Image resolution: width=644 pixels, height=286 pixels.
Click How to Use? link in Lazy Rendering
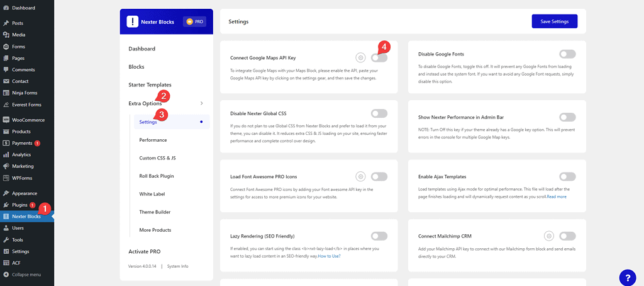click(330, 256)
